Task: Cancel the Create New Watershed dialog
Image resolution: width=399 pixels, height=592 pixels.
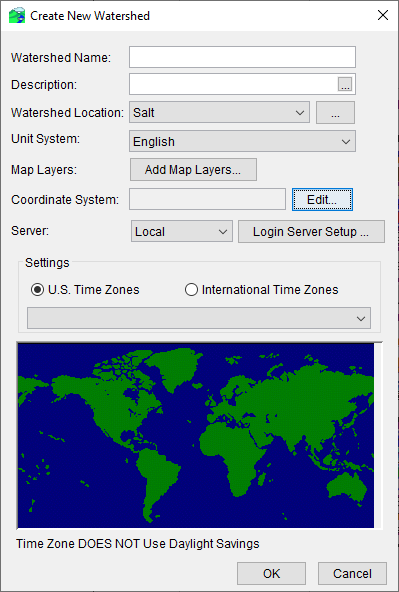Action: [352, 574]
